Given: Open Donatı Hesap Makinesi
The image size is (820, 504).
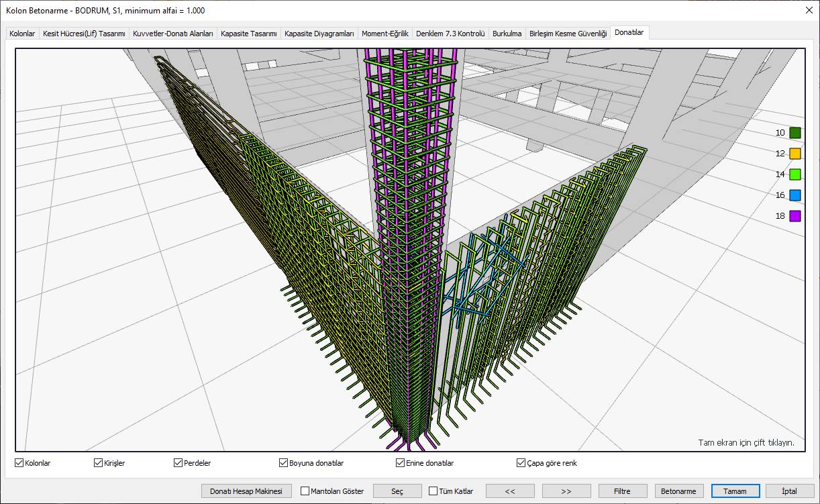Looking at the screenshot, I should (x=246, y=491).
